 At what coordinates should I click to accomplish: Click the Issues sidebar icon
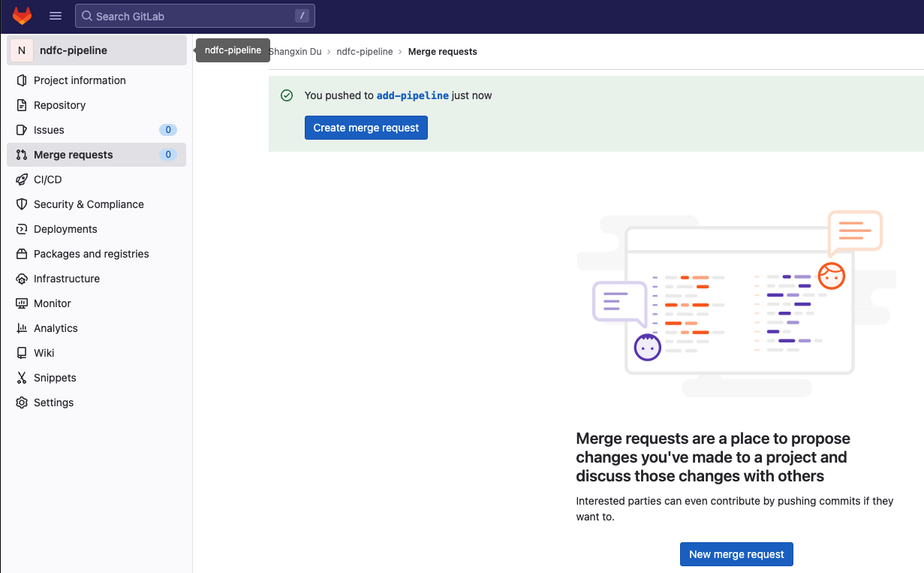(21, 130)
